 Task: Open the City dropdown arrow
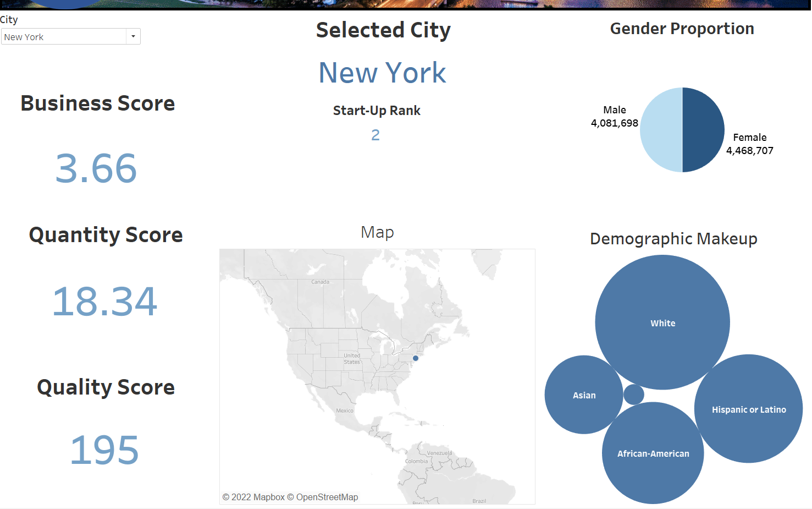pyautogui.click(x=133, y=37)
